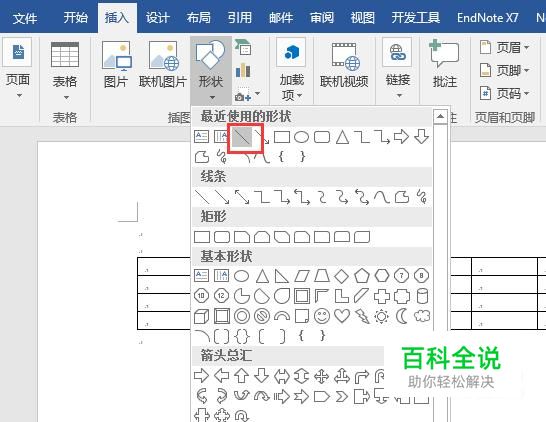This screenshot has width=546, height=422.
Task: Open the 页脚 footer dropdown
Action: click(504, 71)
